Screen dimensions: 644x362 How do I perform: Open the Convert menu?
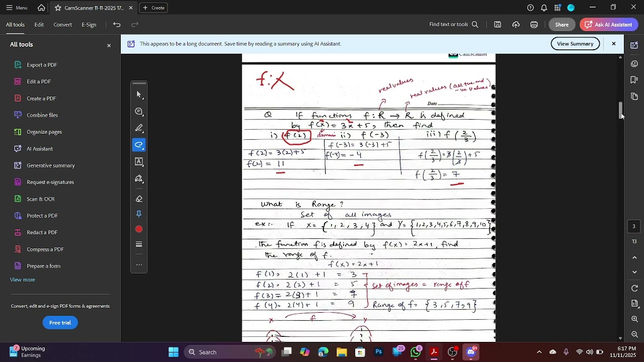[x=62, y=25]
